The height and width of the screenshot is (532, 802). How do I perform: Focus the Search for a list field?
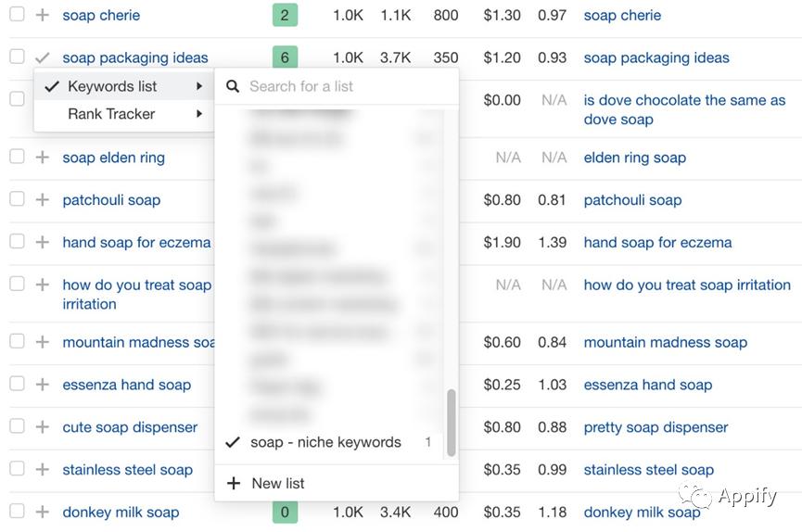343,87
